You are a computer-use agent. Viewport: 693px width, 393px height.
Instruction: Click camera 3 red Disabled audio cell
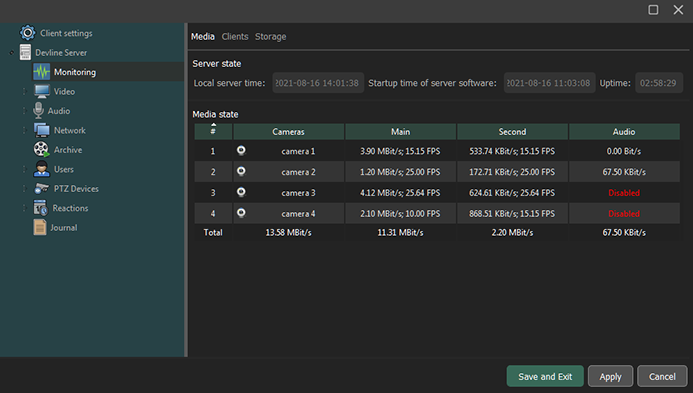pyautogui.click(x=624, y=193)
